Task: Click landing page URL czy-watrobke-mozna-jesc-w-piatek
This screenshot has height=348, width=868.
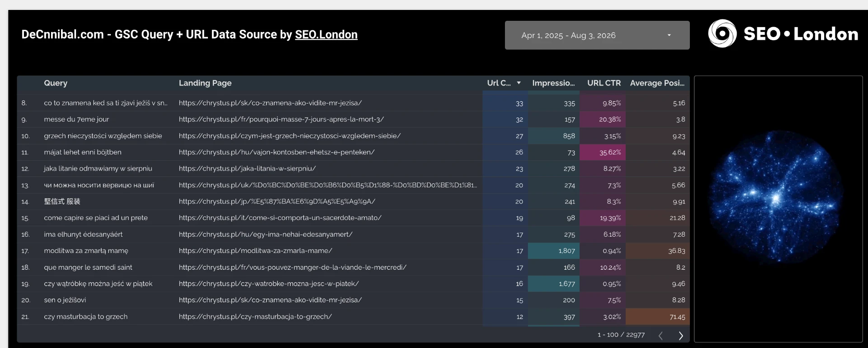Action: (269, 284)
